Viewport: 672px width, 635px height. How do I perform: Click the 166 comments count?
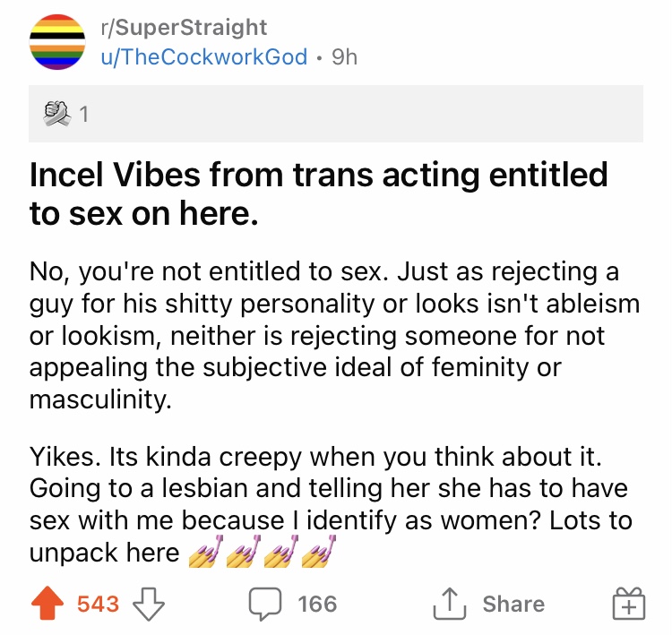[x=317, y=605]
